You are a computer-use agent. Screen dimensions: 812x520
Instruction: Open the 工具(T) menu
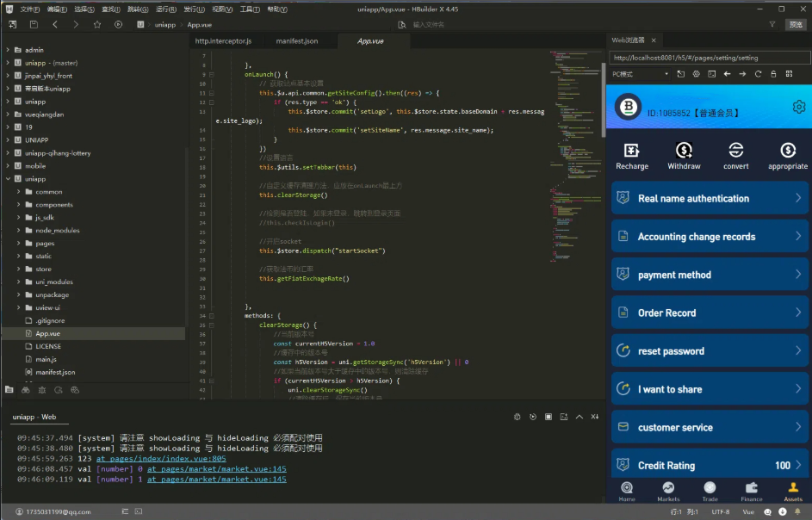pyautogui.click(x=250, y=9)
